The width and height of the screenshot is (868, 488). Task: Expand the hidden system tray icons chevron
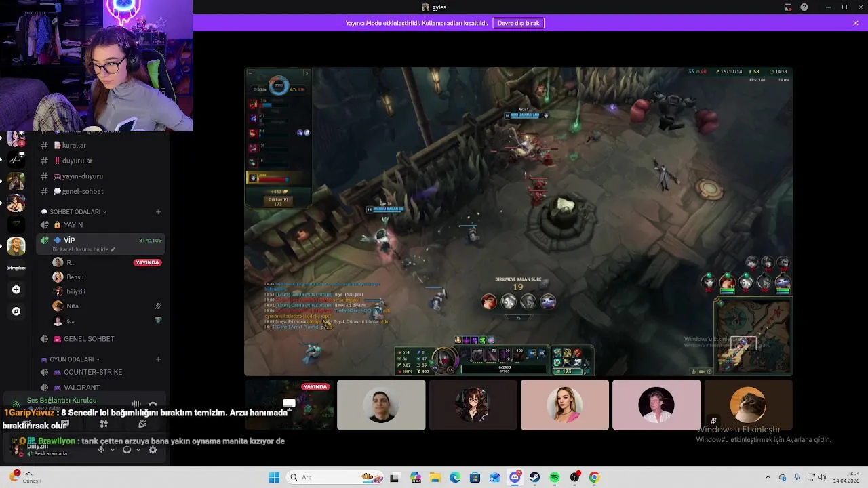[x=768, y=477]
